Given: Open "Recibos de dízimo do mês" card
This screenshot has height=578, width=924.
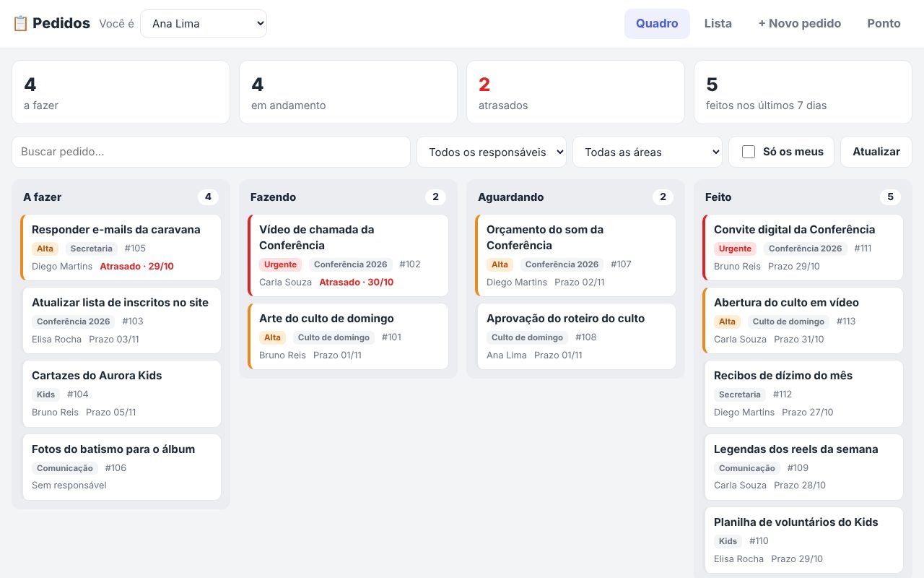Looking at the screenshot, I should (x=803, y=394).
